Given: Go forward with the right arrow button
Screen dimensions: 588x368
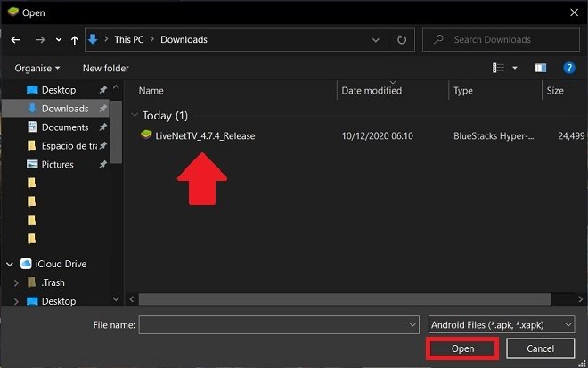Looking at the screenshot, I should pyautogui.click(x=40, y=40).
